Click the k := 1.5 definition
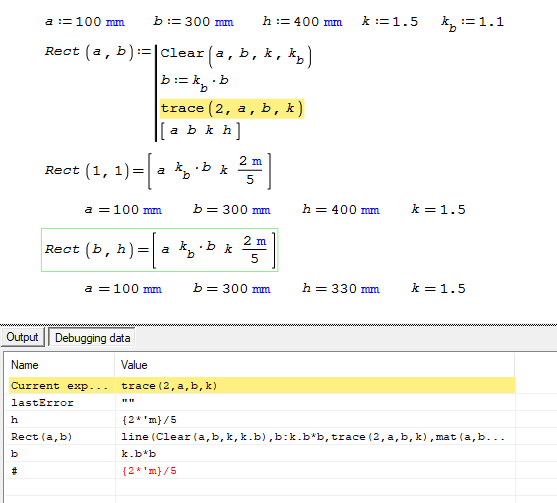 (x=390, y=22)
